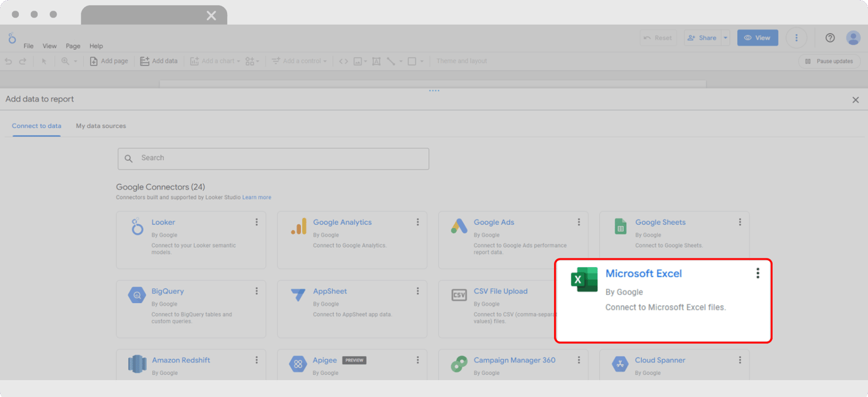Image resolution: width=868 pixels, height=397 pixels.
Task: Open the Page menu
Action: click(73, 46)
